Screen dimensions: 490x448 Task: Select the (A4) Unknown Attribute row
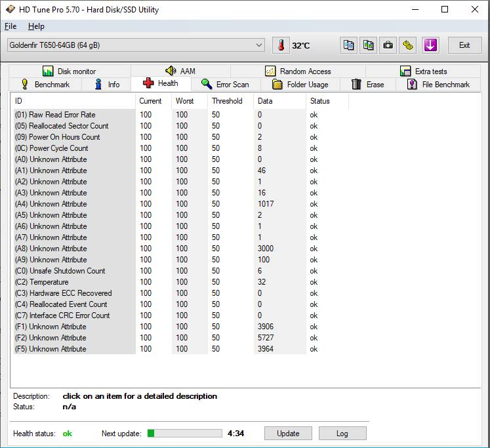point(181,204)
